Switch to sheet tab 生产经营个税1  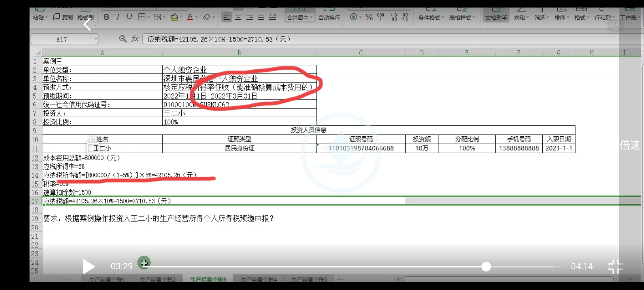(x=107, y=279)
